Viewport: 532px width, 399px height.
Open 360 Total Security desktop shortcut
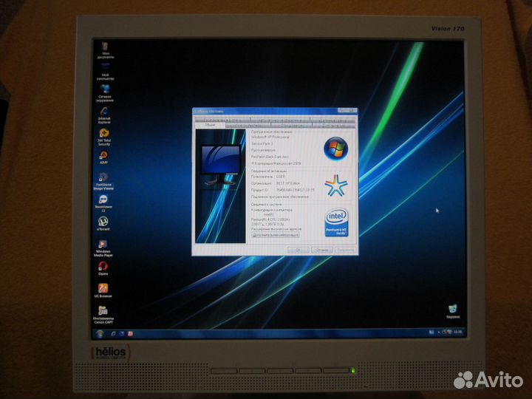click(104, 137)
